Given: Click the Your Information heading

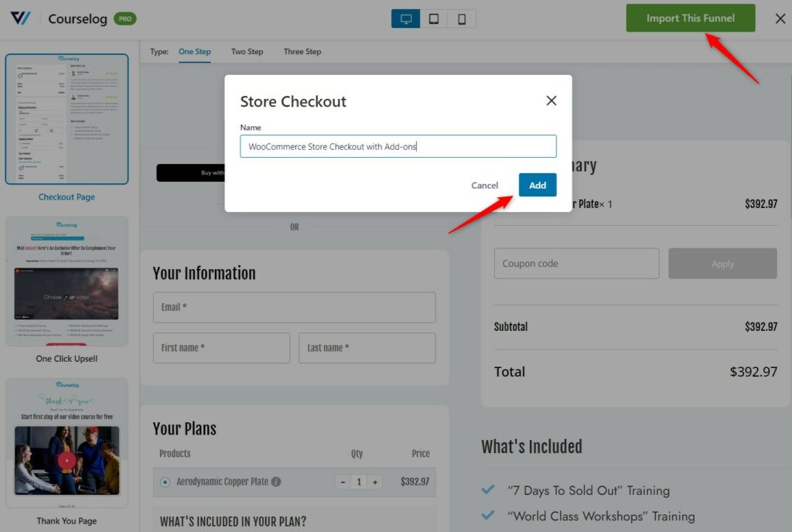Looking at the screenshot, I should [x=204, y=273].
